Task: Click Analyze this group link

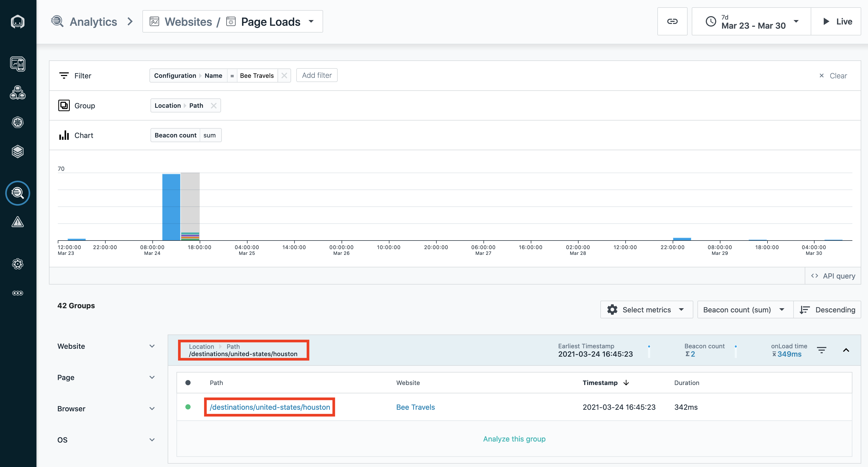Action: [514, 439]
